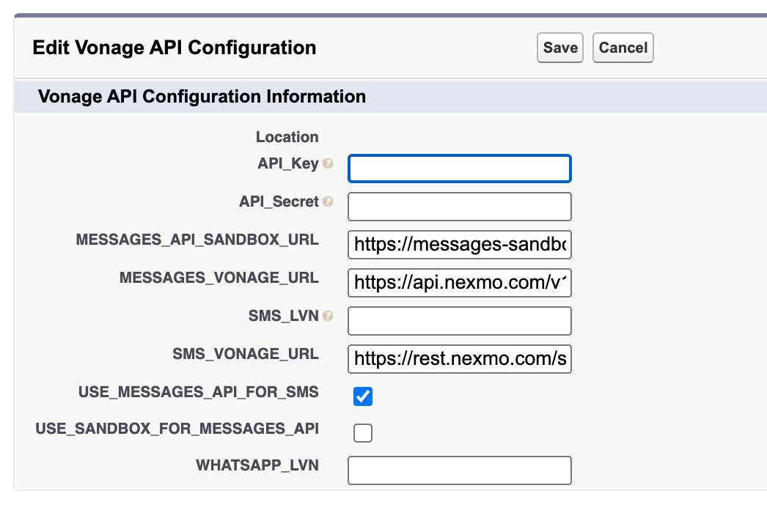The image size is (767, 532).
Task: Open help icon next to API_Key
Action: 328,164
